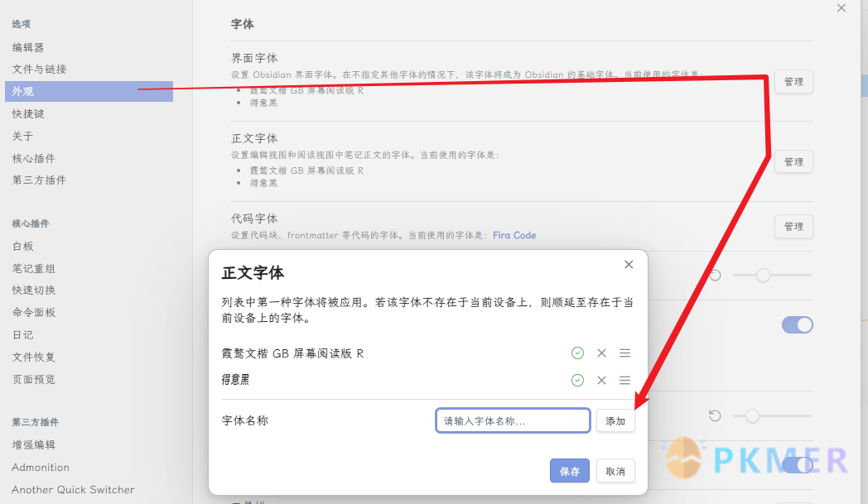The image size is (868, 504).
Task: Select the 外观 settings tab
Action: pyautogui.click(x=89, y=91)
